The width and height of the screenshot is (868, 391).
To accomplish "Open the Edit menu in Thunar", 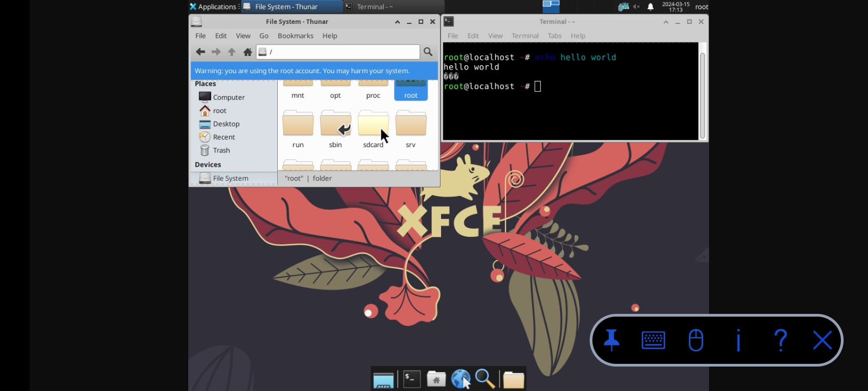I will 221,36.
